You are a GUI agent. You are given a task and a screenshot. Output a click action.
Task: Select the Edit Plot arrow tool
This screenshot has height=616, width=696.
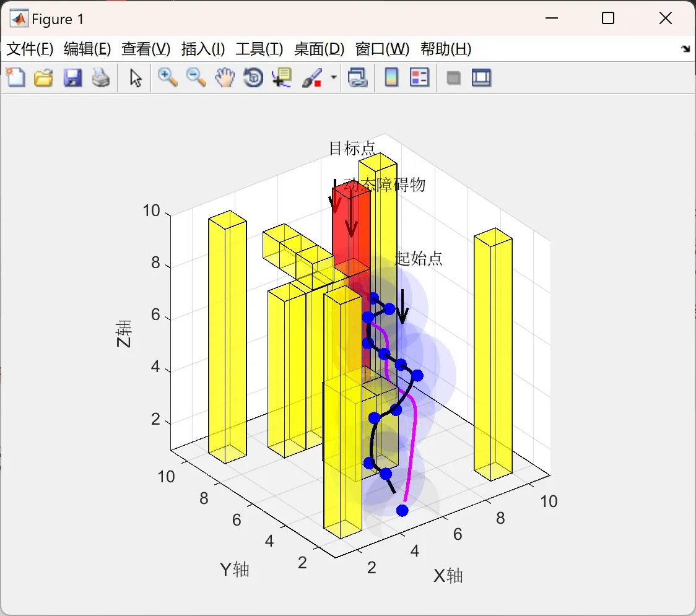click(136, 77)
